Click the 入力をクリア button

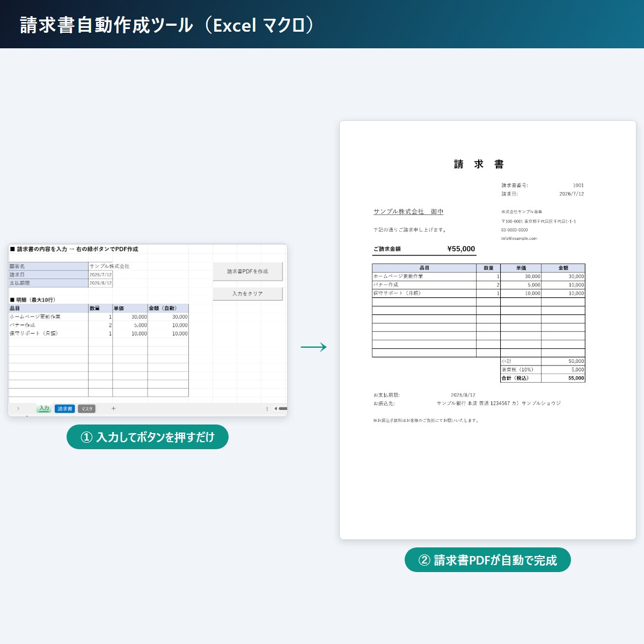pyautogui.click(x=247, y=294)
